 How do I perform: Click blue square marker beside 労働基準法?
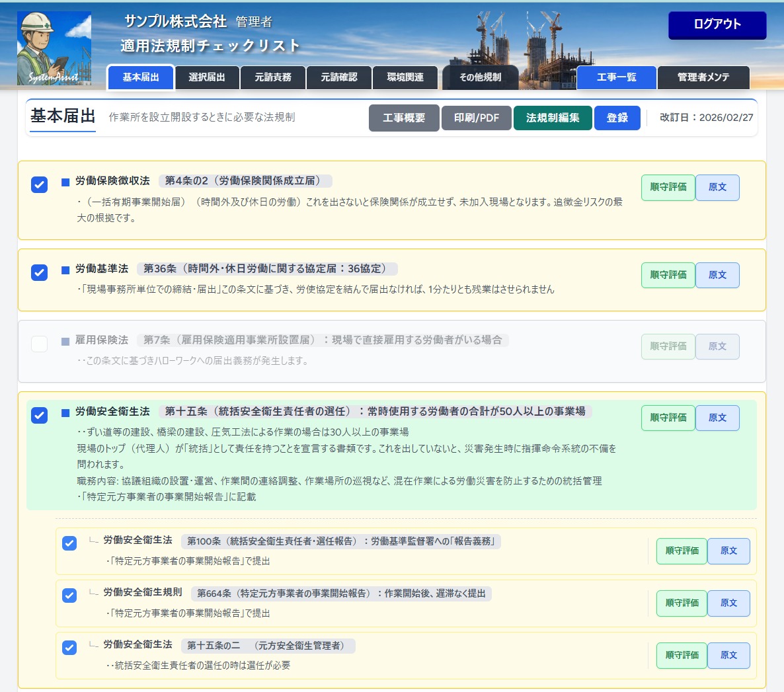pyautogui.click(x=65, y=270)
